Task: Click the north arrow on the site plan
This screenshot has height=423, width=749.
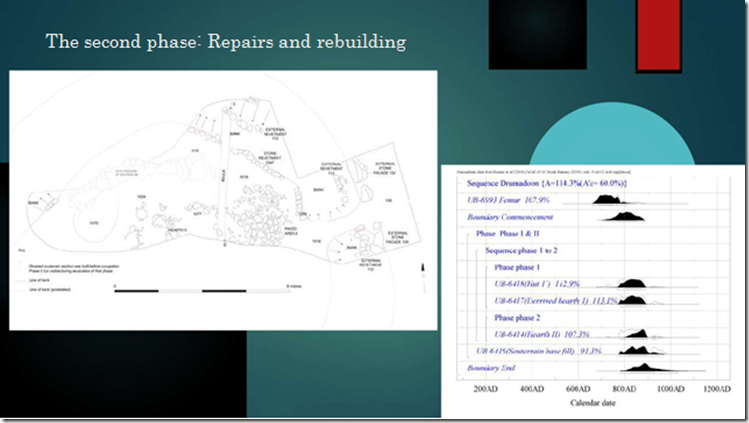Action: pyautogui.click(x=423, y=277)
